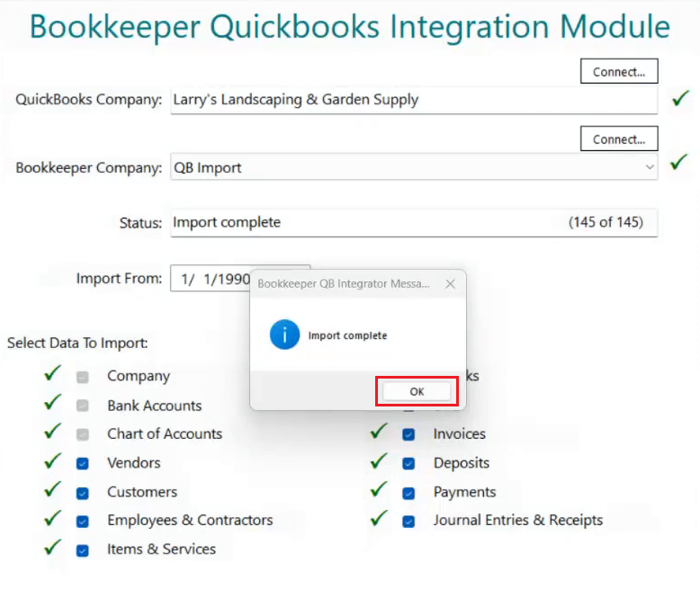
Task: Click the Journal Entries & Receipts label
Action: (x=518, y=521)
